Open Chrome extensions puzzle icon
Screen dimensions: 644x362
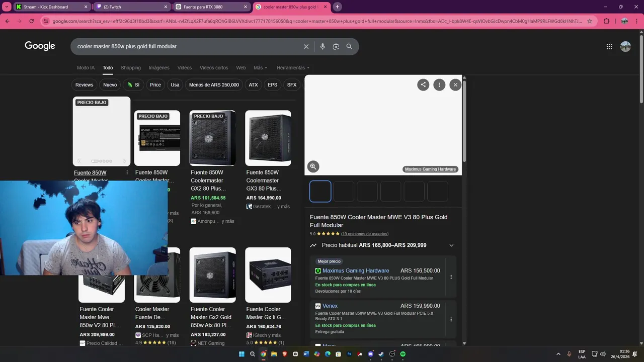click(606, 21)
